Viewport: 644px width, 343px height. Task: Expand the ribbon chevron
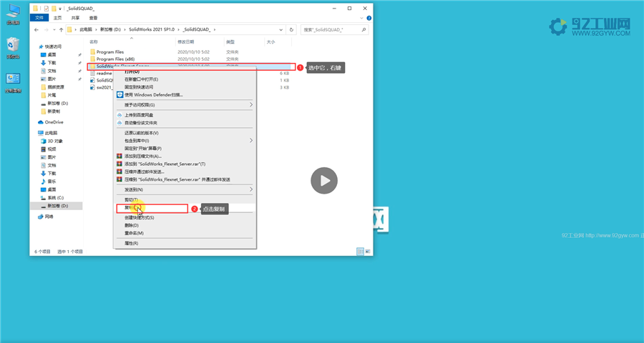(362, 18)
